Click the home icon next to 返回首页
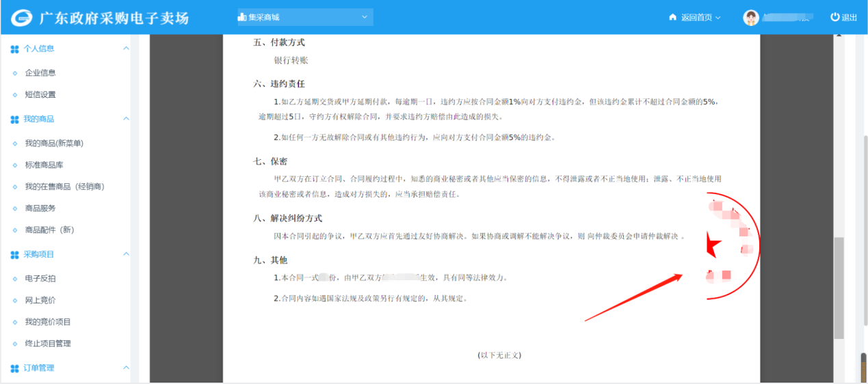868x384 pixels. pyautogui.click(x=672, y=17)
